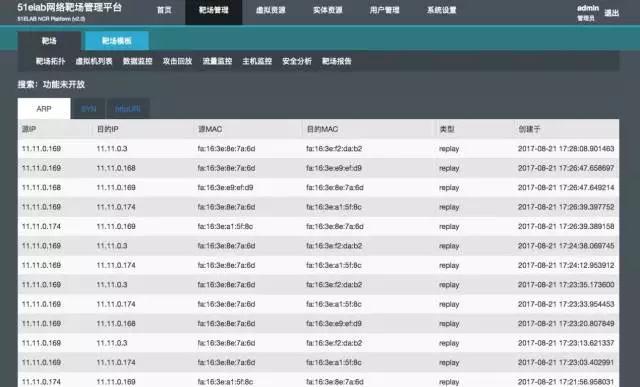
Task: Select the SYN data tab
Action: 89,109
